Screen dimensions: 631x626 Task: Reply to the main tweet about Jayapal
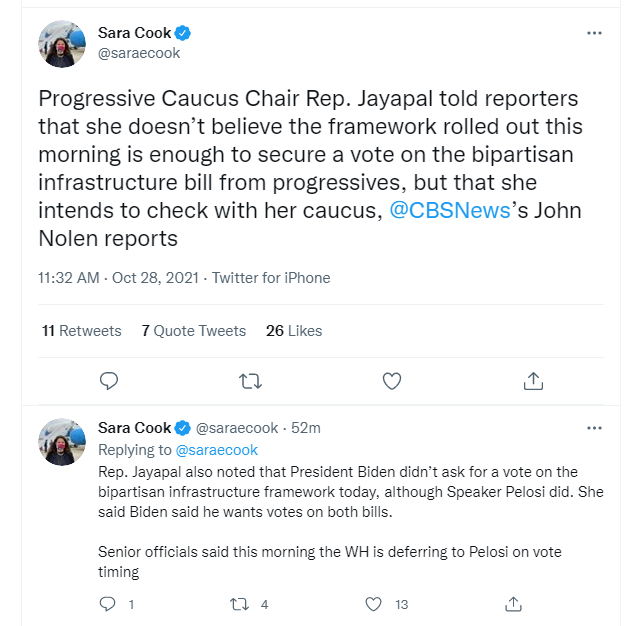tap(109, 381)
